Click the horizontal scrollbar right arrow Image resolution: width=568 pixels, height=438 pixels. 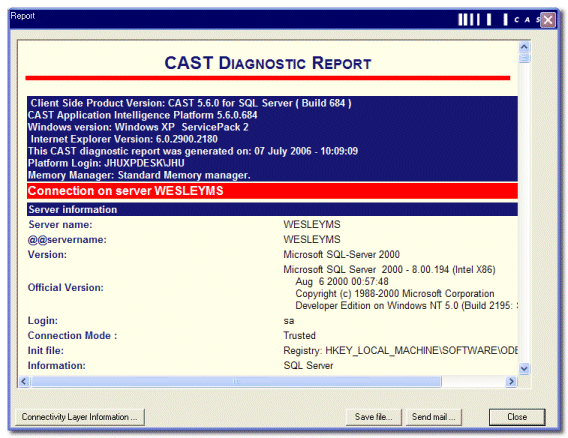511,381
